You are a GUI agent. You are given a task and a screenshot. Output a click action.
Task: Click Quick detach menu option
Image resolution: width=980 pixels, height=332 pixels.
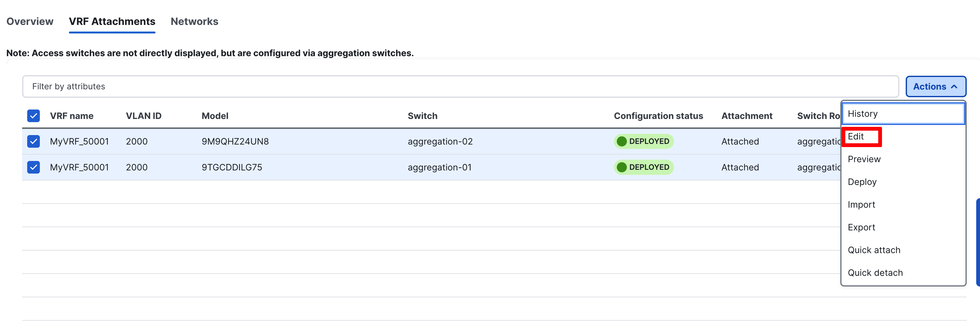tap(875, 273)
